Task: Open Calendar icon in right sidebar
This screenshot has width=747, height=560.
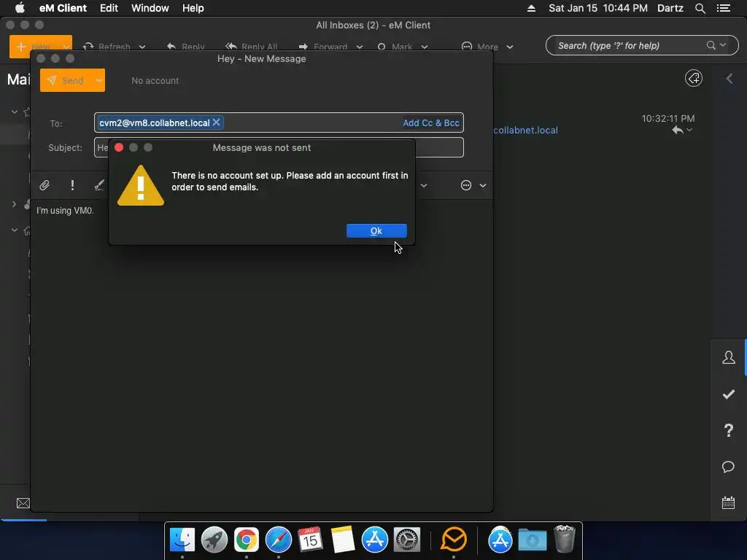Action: pos(729,503)
